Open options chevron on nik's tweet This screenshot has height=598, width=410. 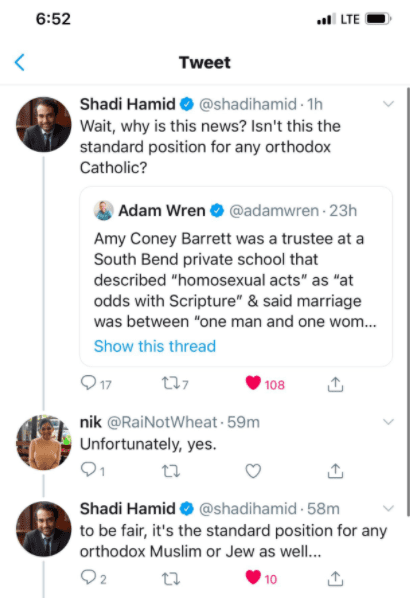click(388, 421)
